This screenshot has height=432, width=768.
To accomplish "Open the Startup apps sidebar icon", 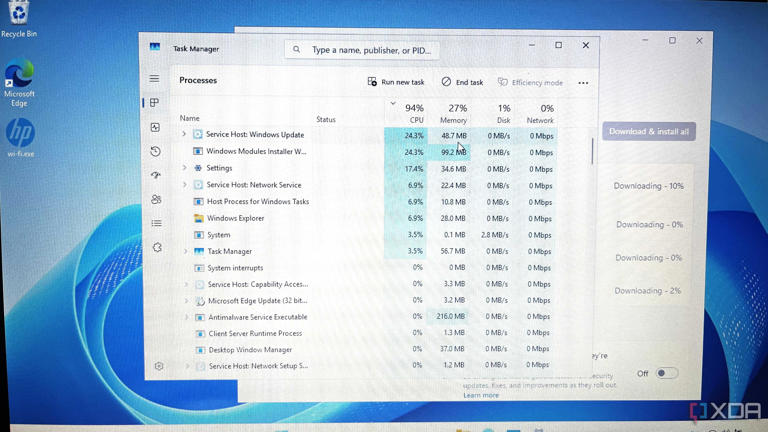I will click(x=156, y=175).
